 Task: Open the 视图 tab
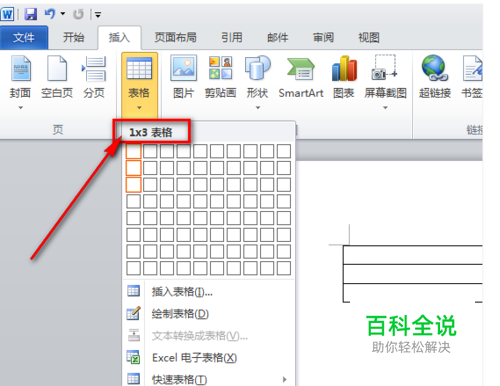pyautogui.click(x=369, y=37)
